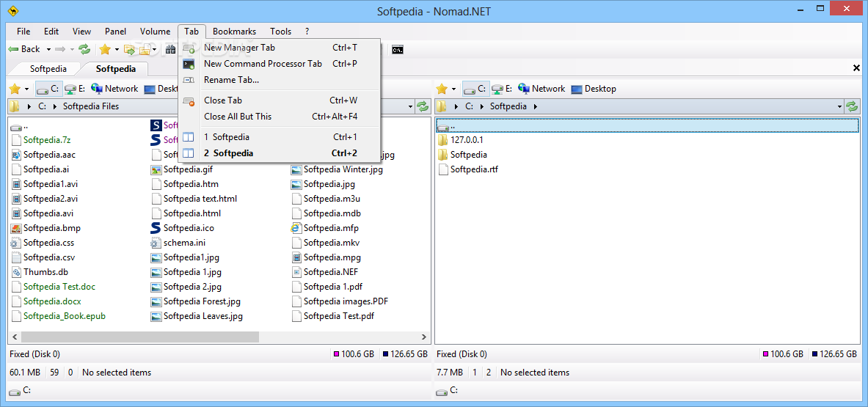Click left command line field C:

click(219, 390)
